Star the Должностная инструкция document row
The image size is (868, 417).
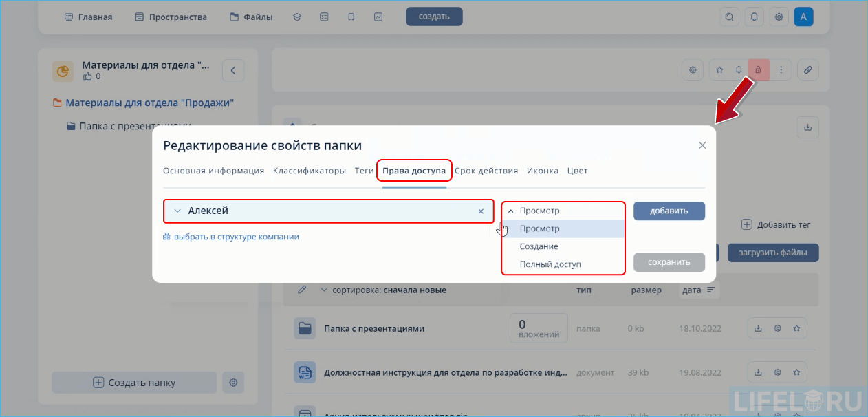pos(796,372)
